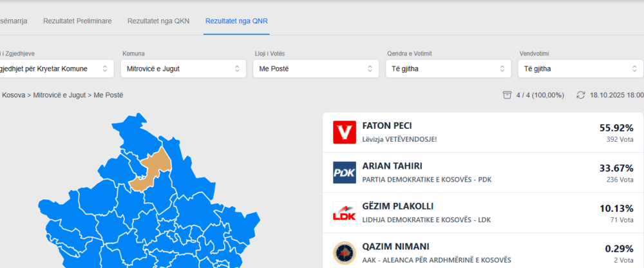Select the Rezultatet nga QNR tab
Image resolution: width=644 pixels, height=268 pixels.
tap(236, 21)
